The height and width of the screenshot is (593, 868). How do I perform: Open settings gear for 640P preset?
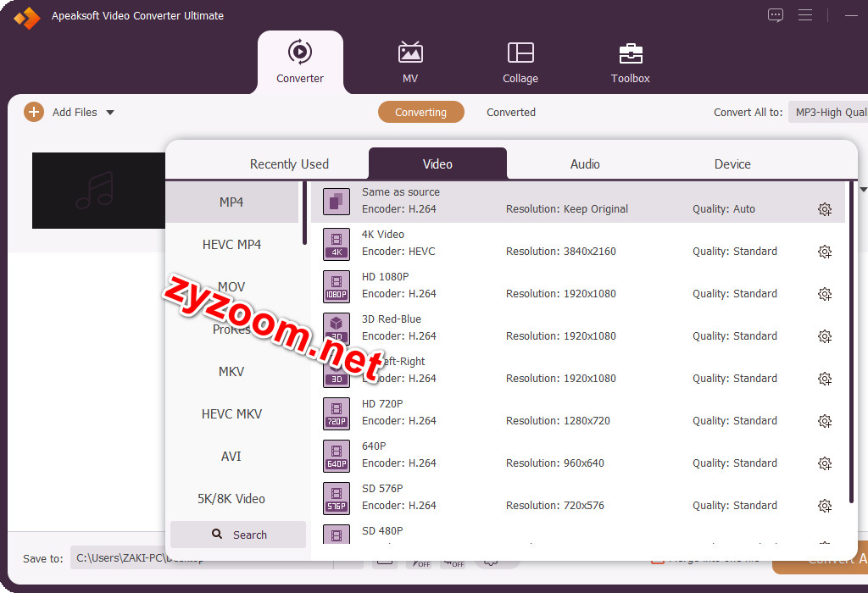(825, 463)
